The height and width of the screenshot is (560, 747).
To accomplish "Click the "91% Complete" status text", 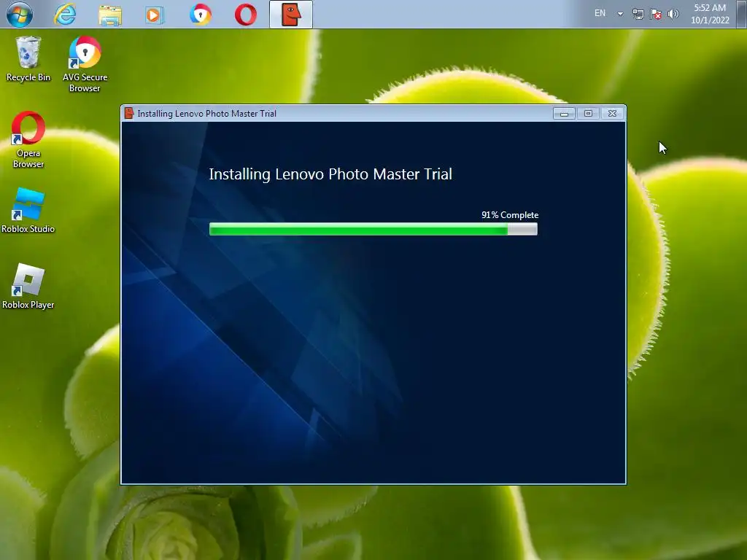I will [x=510, y=215].
